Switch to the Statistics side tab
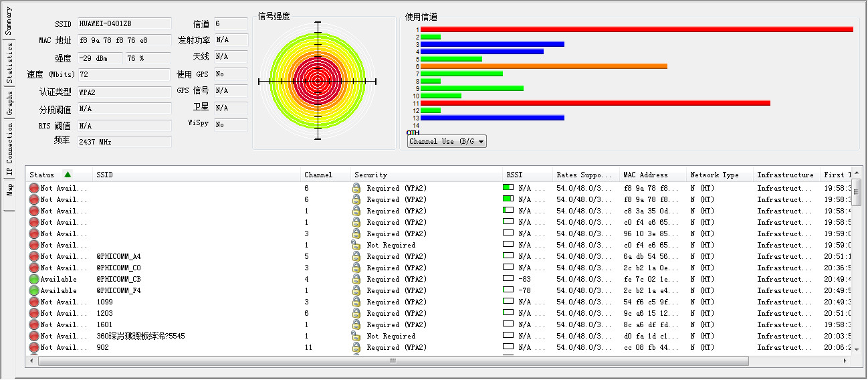This screenshot has height=380, width=868. pyautogui.click(x=9, y=64)
